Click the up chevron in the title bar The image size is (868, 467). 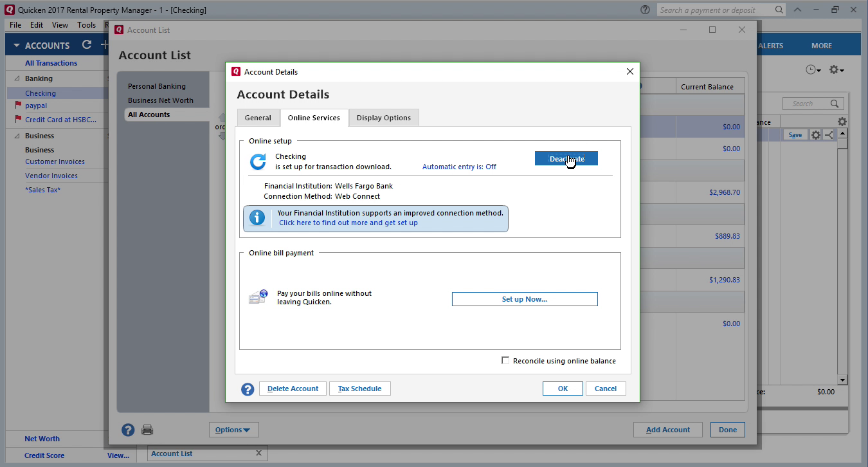[x=797, y=10]
